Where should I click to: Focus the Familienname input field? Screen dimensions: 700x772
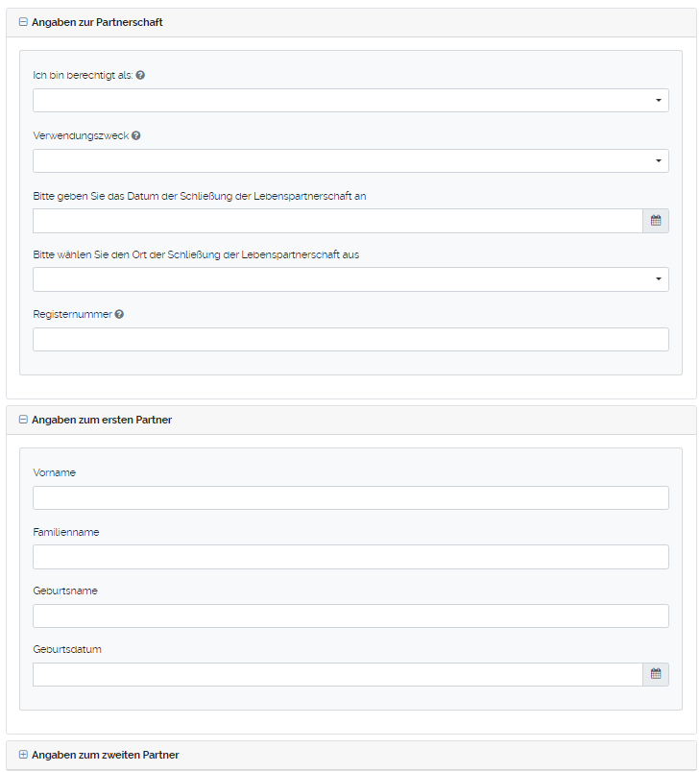coord(350,557)
